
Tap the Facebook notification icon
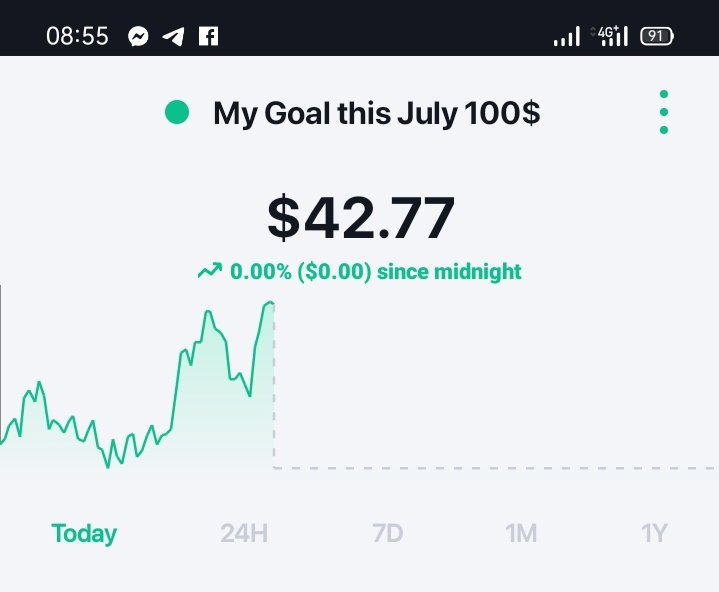click(x=208, y=36)
